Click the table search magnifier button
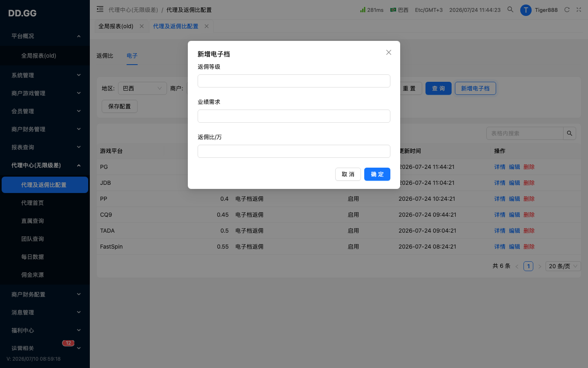 click(570, 133)
